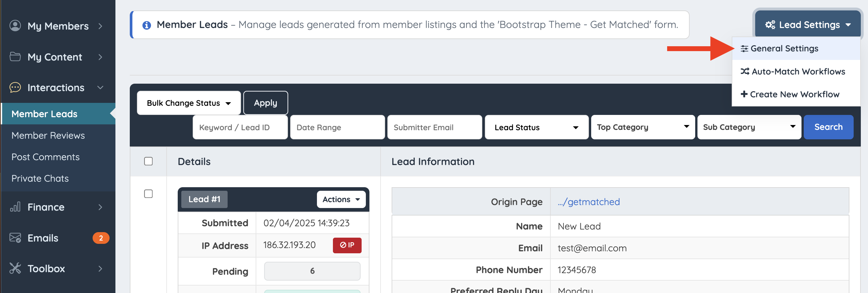Click the shuffle icon beside Auto-Match Workflows

(745, 71)
